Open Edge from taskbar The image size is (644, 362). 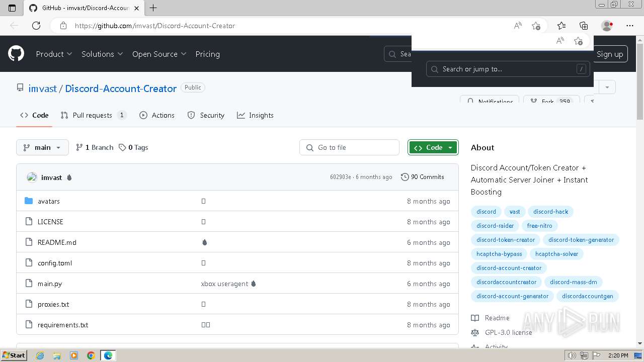108,355
